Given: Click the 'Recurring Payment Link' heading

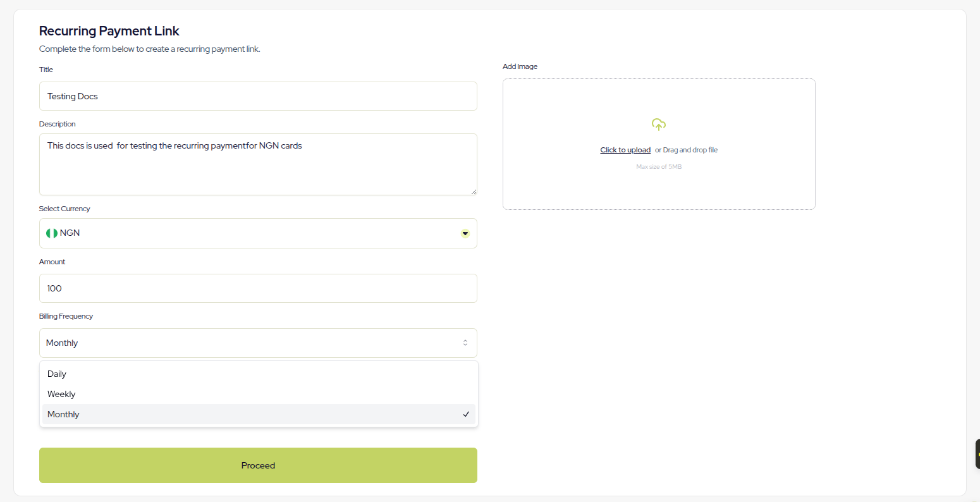Looking at the screenshot, I should [x=109, y=31].
